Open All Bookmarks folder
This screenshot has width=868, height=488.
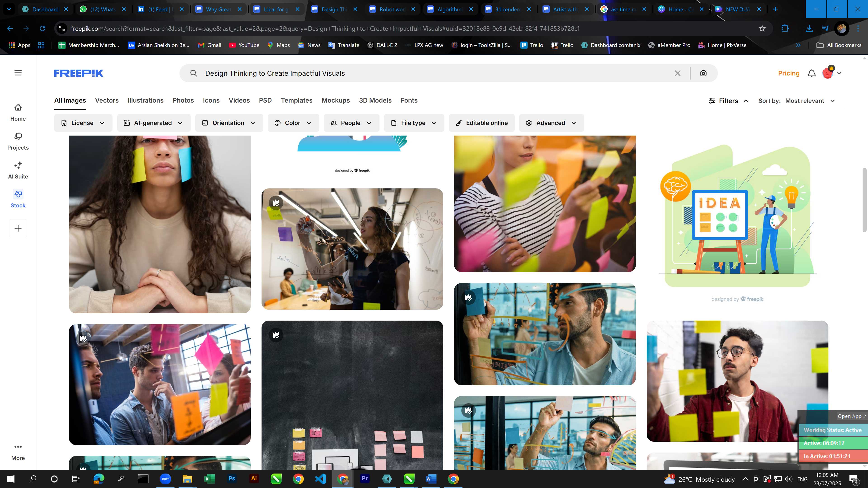pos(839,45)
